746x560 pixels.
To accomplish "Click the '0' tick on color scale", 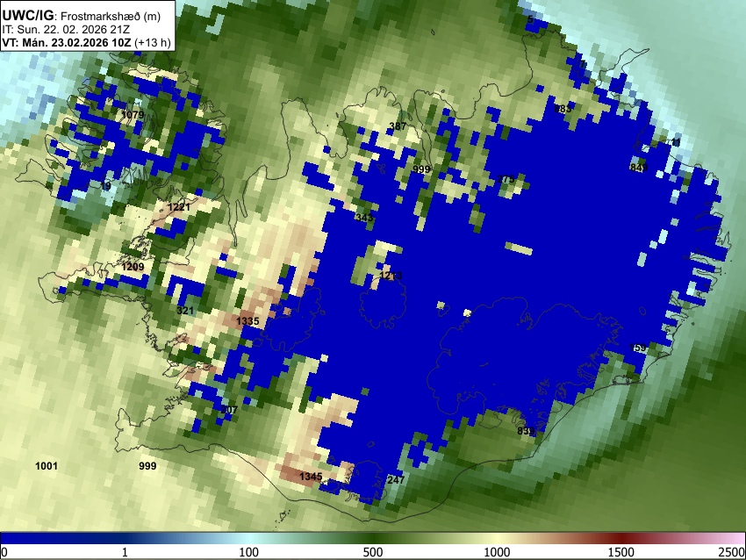I will (4, 552).
